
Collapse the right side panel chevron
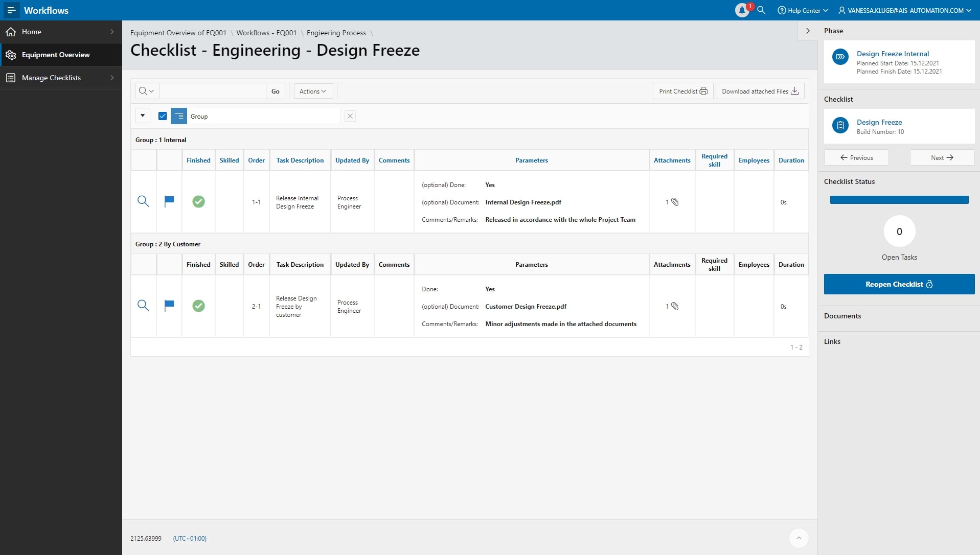pos(808,31)
